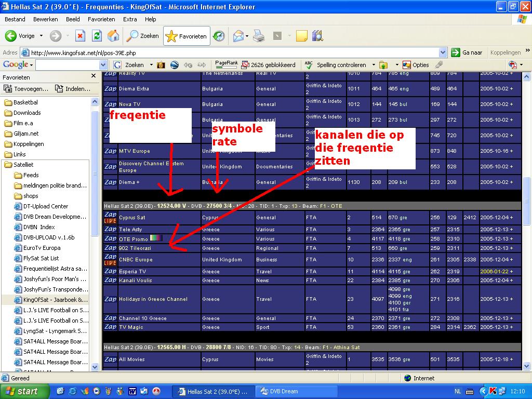Image resolution: width=532 pixels, height=399 pixels.
Task: Click the Google toolbar search field
Action: [68, 65]
